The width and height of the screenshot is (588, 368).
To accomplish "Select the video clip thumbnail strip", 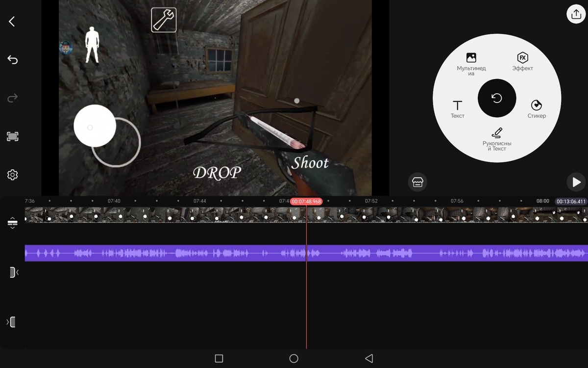I will 306,215.
